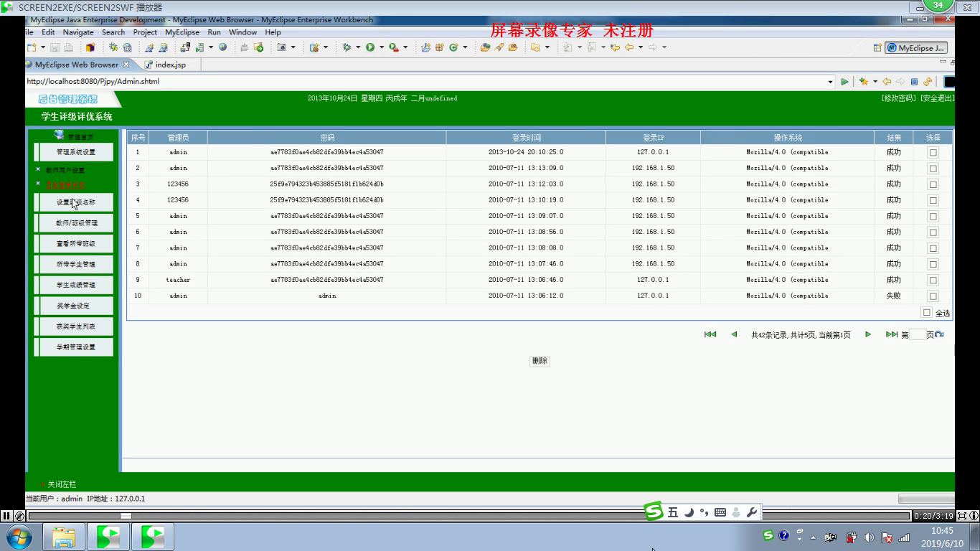Select the checkbox in row 1
Image resolution: width=980 pixels, height=551 pixels.
click(933, 152)
